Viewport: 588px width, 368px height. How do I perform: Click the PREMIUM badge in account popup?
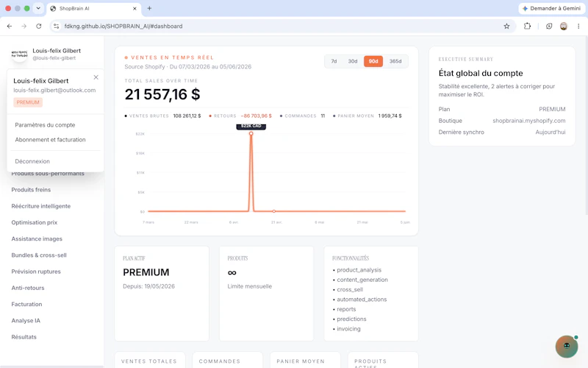(28, 102)
